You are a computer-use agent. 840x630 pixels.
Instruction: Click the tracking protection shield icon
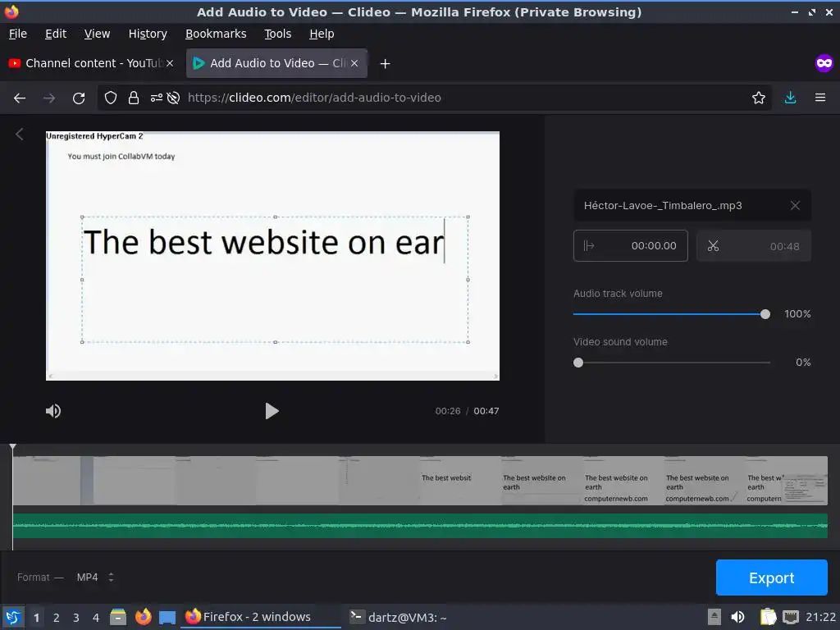[111, 98]
